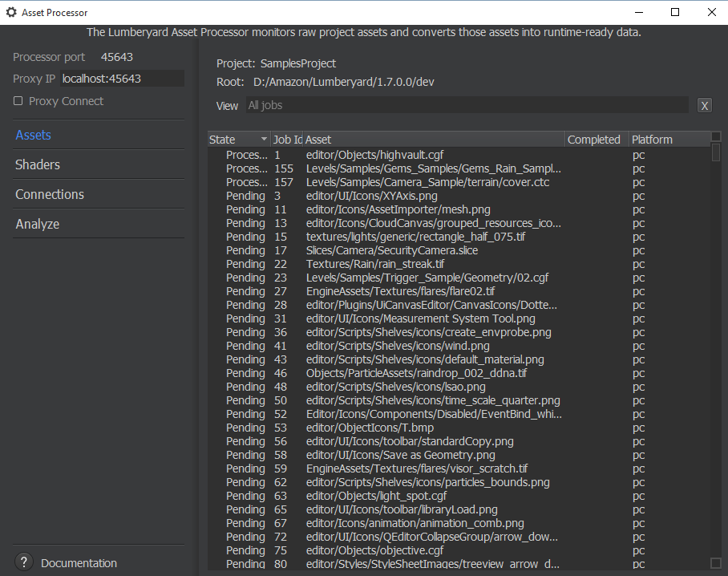Maximize the Asset Processor window
728x576 pixels.
[x=675, y=12]
